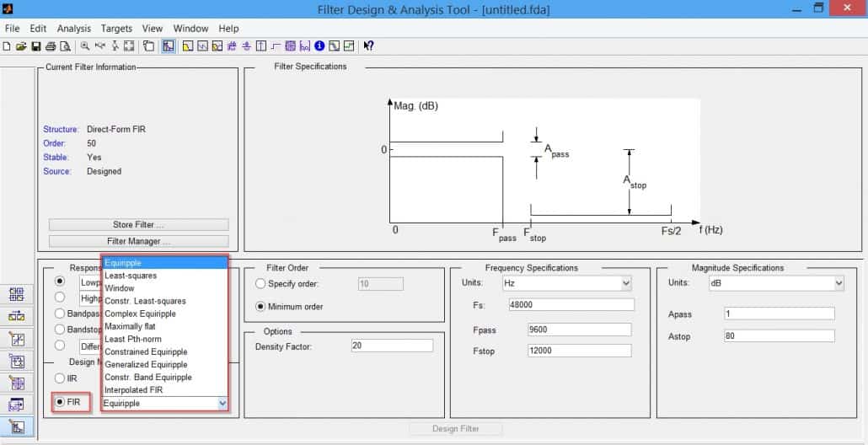
Task: Open the Window menu
Action: [x=190, y=28]
